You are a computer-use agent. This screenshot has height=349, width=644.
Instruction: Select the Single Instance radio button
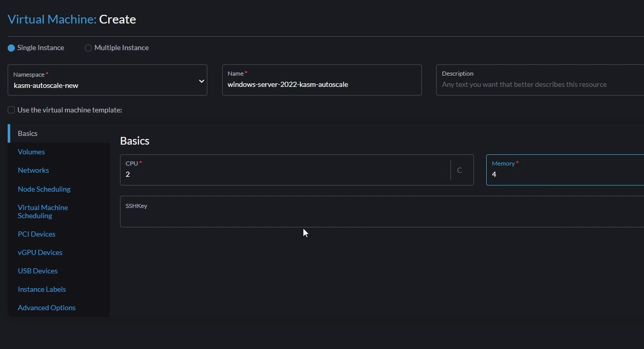(11, 48)
